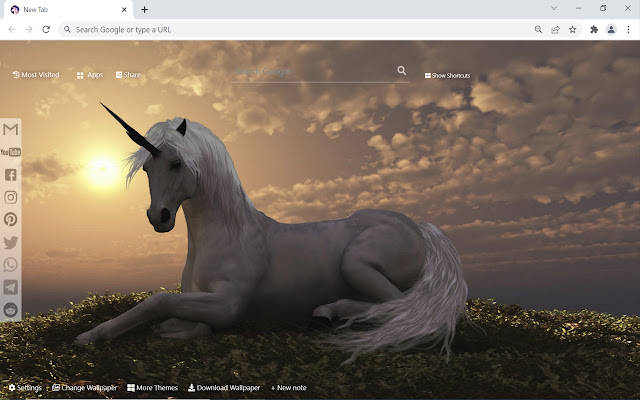Open Settings at bottom
Image resolution: width=640 pixels, height=400 pixels.
(x=25, y=388)
